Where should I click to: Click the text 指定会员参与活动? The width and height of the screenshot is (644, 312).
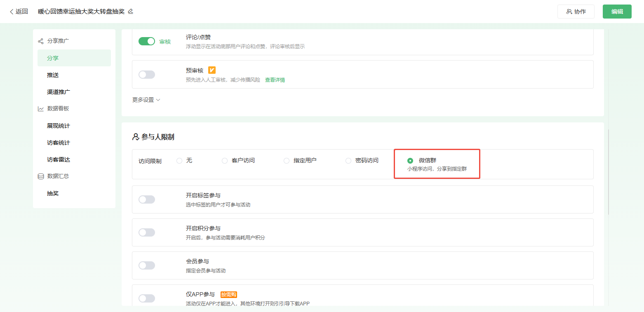206,271
